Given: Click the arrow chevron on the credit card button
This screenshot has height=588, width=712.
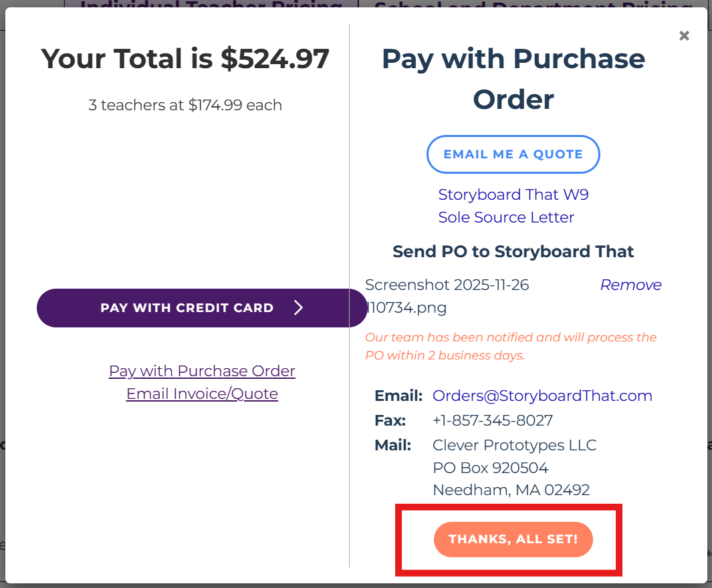Looking at the screenshot, I should 299,307.
